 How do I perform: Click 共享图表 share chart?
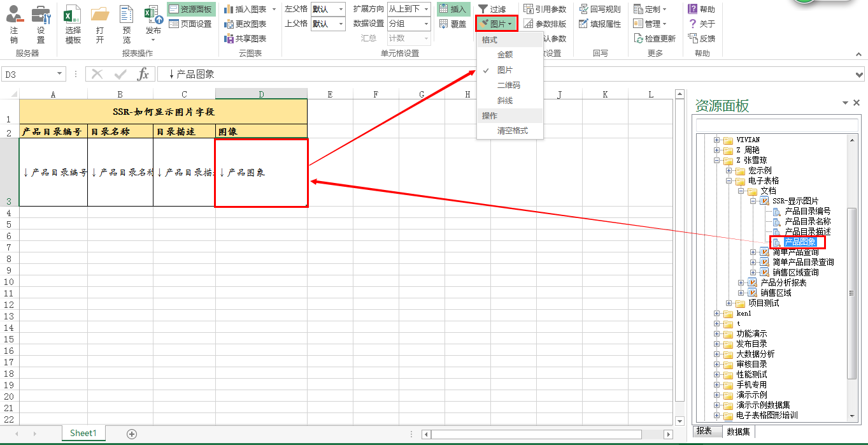245,38
